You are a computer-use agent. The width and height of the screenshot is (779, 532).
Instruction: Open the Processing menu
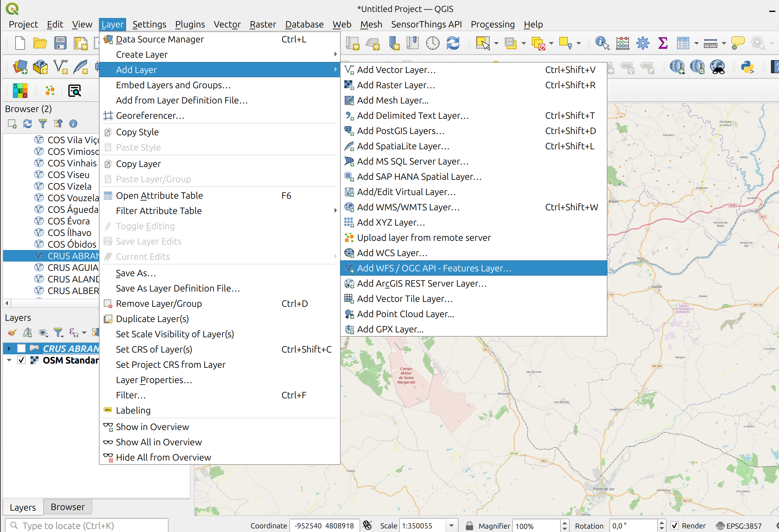492,24
